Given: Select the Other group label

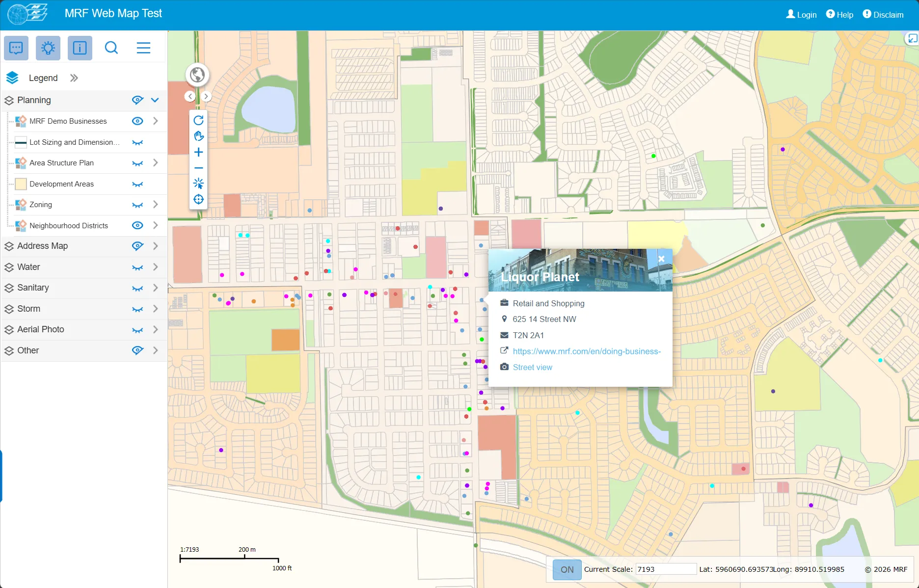Looking at the screenshot, I should click(28, 350).
